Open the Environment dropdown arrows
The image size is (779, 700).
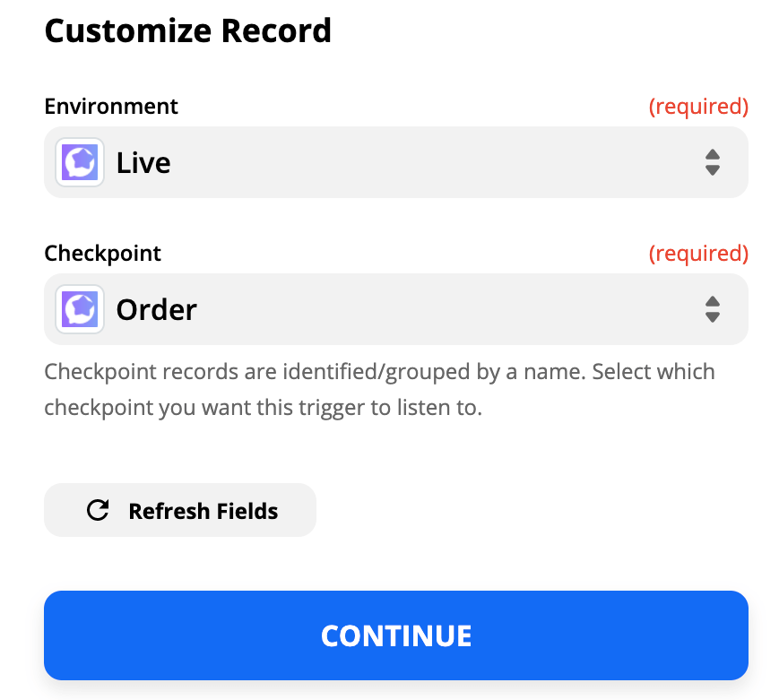coord(713,162)
